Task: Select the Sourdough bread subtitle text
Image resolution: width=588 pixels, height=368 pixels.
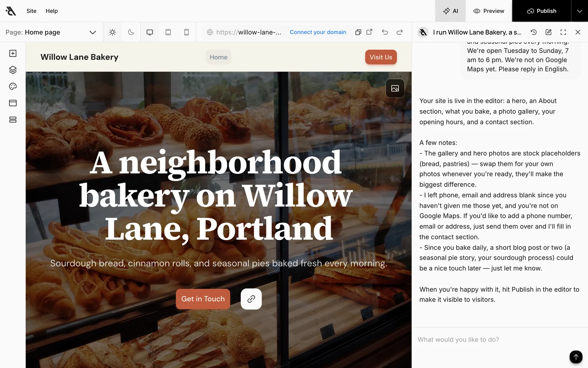Action: tap(219, 263)
